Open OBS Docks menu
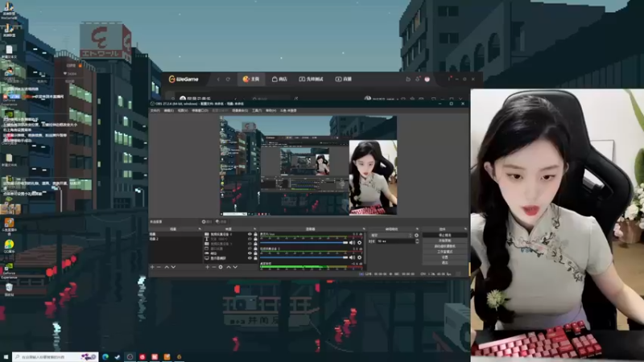 pos(200,111)
